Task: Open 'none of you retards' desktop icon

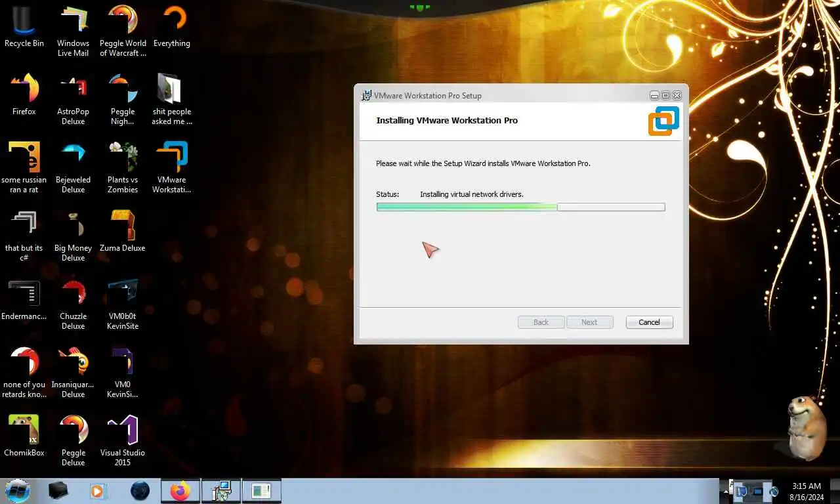Action: point(24,372)
